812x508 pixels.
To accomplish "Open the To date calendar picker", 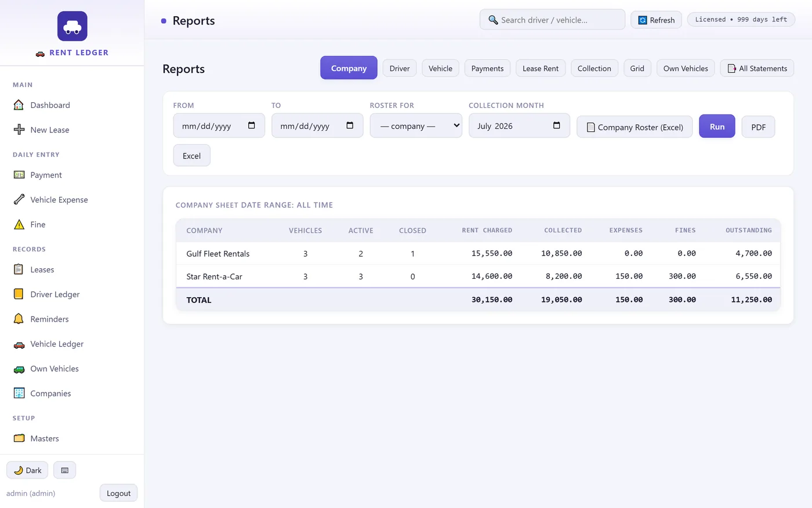I will point(350,125).
